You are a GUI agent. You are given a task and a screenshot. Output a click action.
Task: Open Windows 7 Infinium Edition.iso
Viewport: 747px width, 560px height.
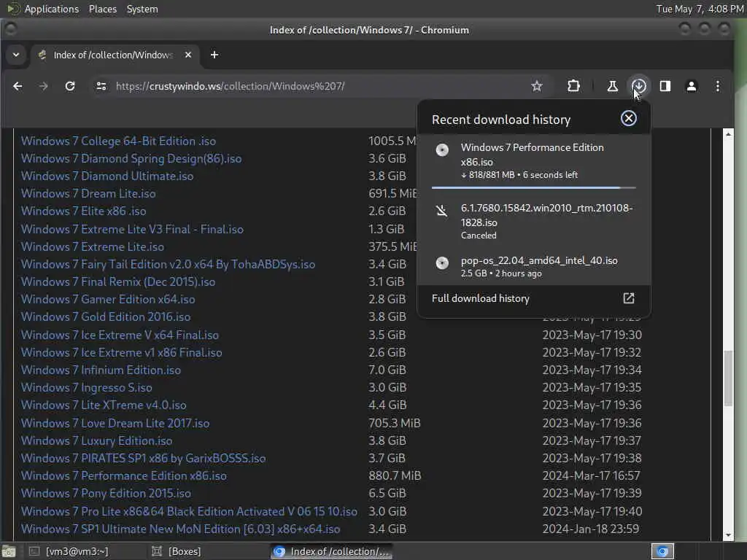click(101, 370)
